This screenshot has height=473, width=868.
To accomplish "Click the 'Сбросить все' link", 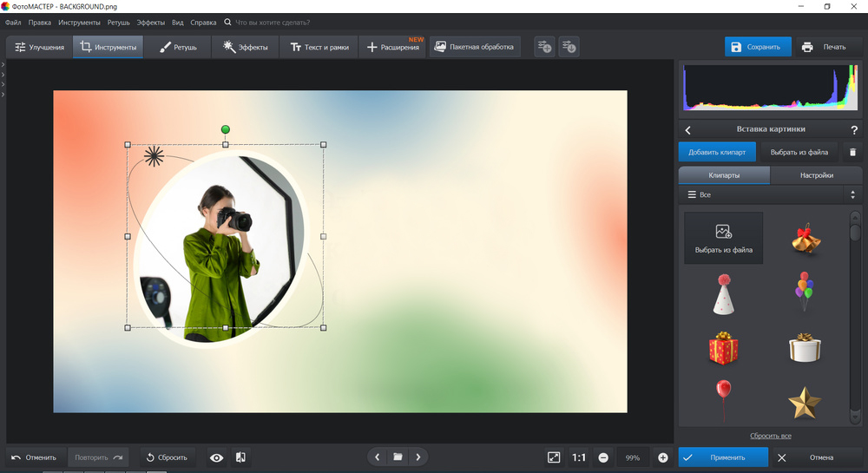I will pos(770,436).
